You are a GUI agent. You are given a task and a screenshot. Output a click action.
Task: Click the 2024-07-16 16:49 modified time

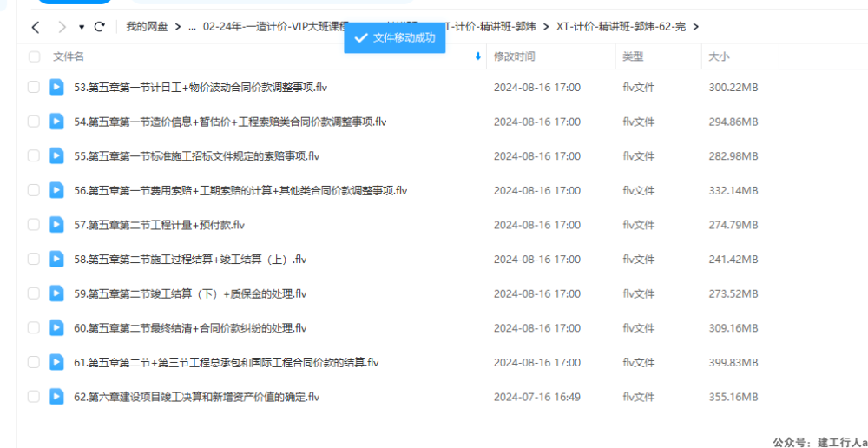tap(537, 397)
